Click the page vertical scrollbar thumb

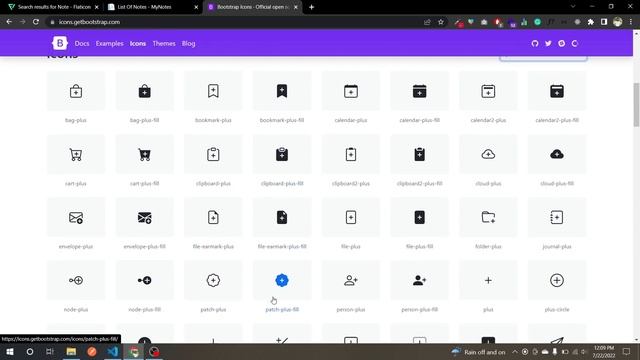pos(636,105)
